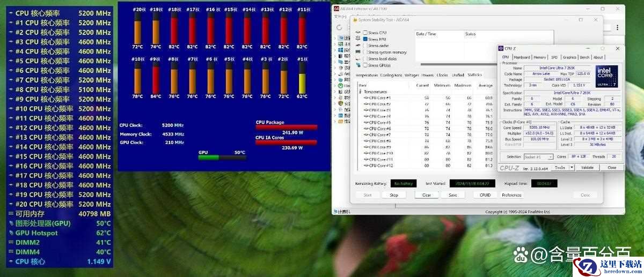Click the Close button in CPU-Z
The image size is (644, 277).
(611, 167)
